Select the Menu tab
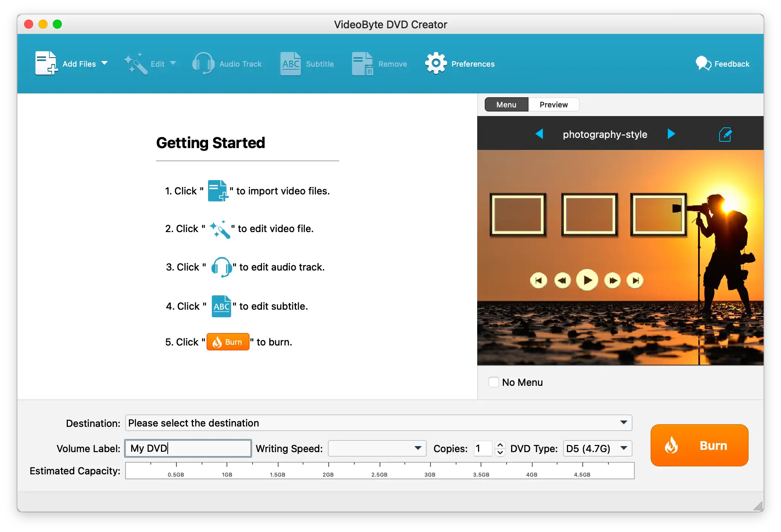 pyautogui.click(x=506, y=104)
